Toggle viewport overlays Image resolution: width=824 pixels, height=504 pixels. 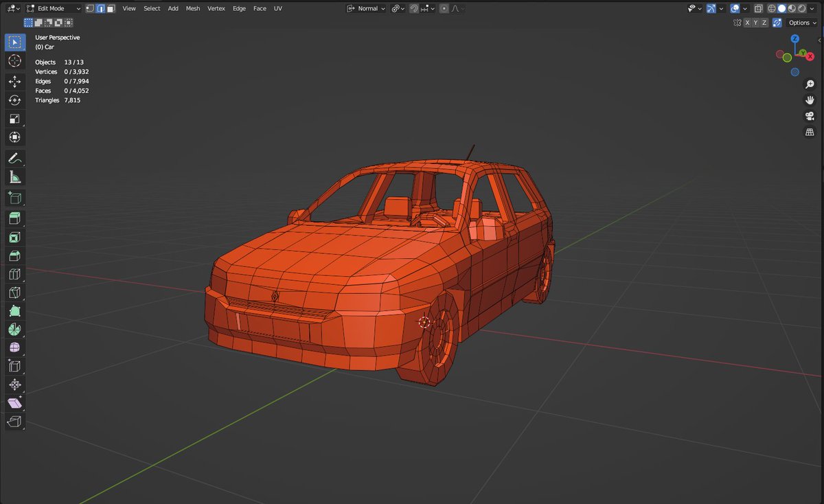(735, 8)
